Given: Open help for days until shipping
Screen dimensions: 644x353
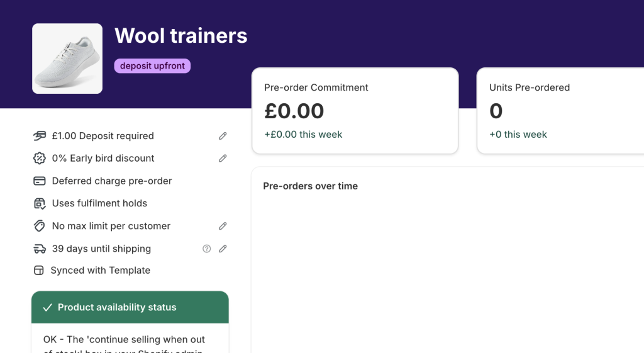Looking at the screenshot, I should click(x=206, y=249).
